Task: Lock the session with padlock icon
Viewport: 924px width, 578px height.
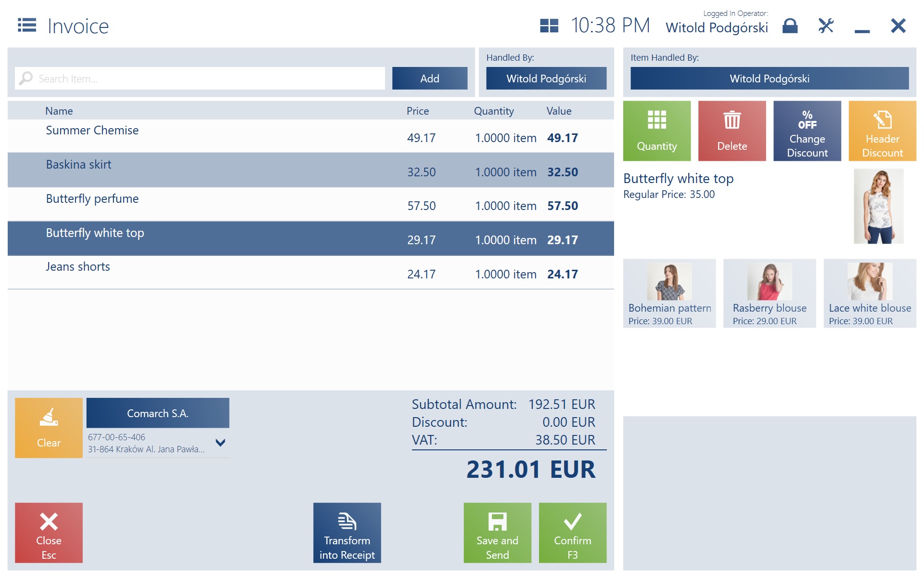Action: 790,26
